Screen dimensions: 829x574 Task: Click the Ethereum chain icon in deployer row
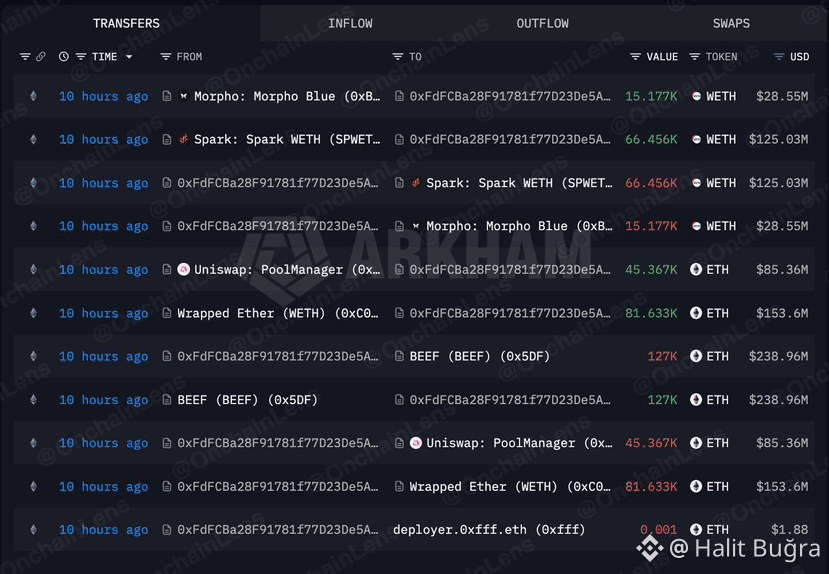pos(33,530)
